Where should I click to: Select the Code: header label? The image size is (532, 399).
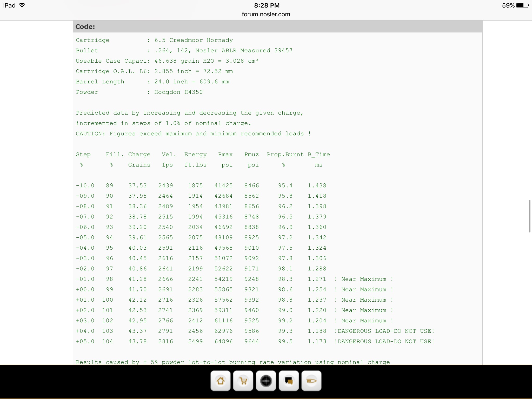coord(85,27)
